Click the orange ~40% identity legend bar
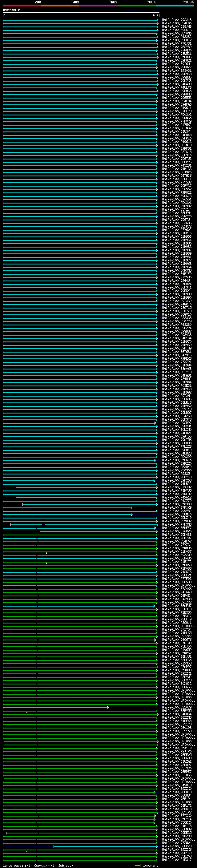Image resolution: width=197 pixels, height=868 pixels. pyautogui.click(x=60, y=6)
